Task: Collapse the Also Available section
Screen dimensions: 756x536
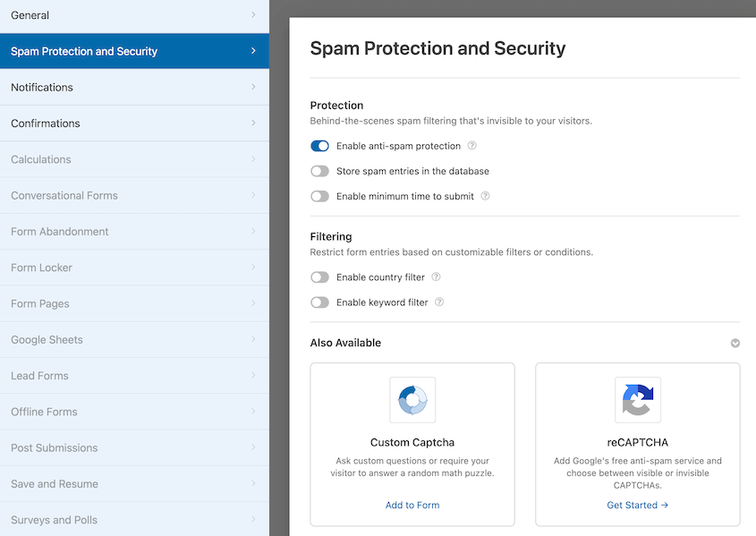Action: click(x=735, y=343)
